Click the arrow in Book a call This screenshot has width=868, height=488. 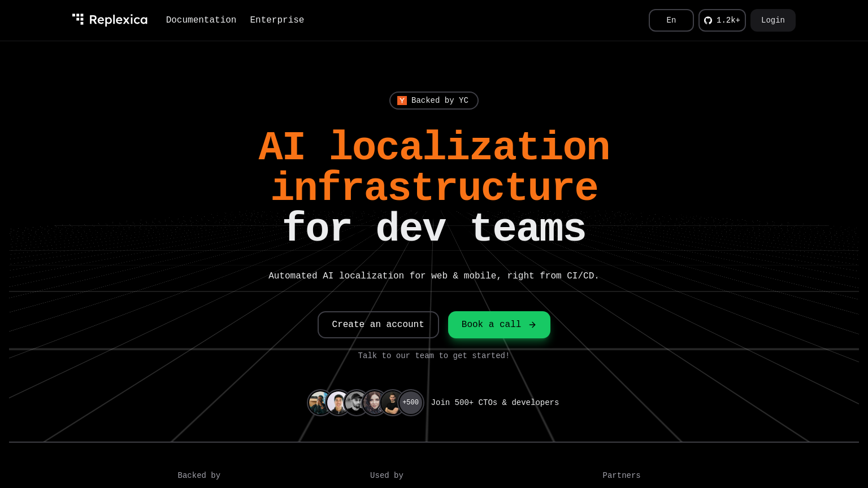(532, 325)
